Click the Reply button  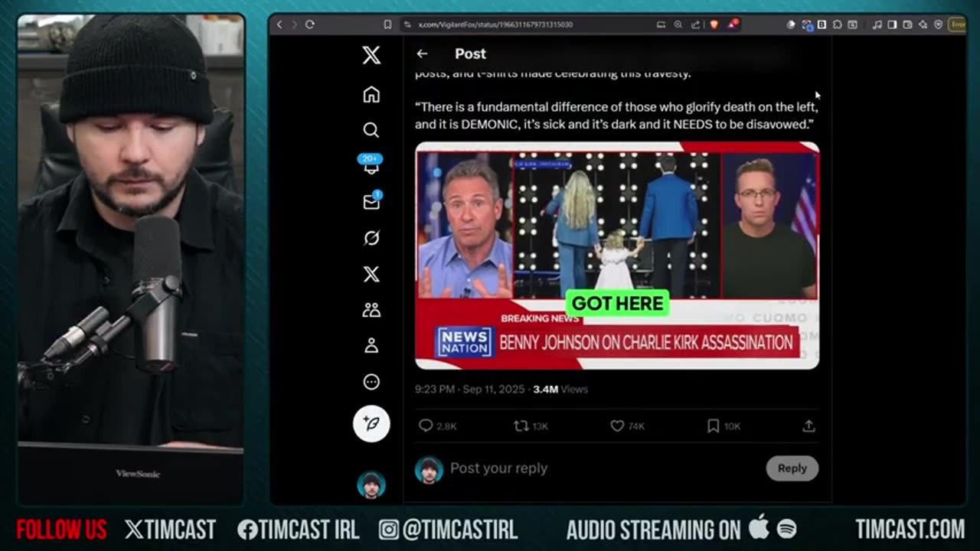(792, 468)
